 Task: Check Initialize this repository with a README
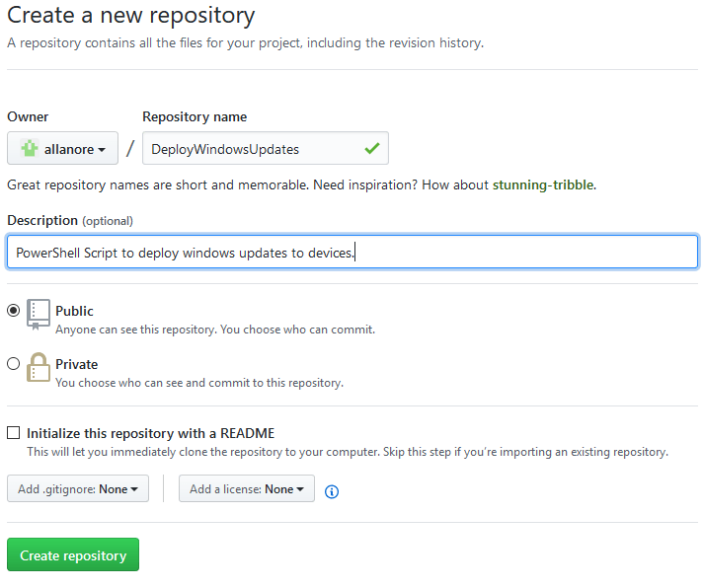(14, 433)
